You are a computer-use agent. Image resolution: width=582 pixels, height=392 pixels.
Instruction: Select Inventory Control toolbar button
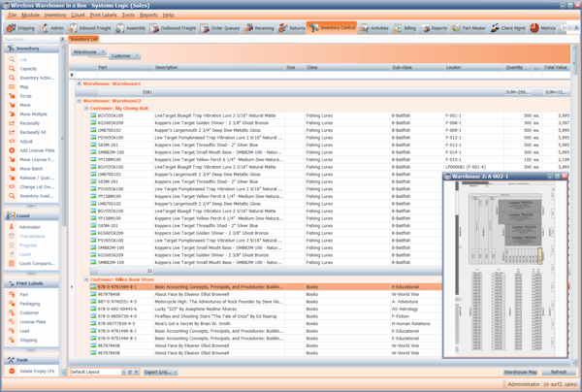[332, 28]
